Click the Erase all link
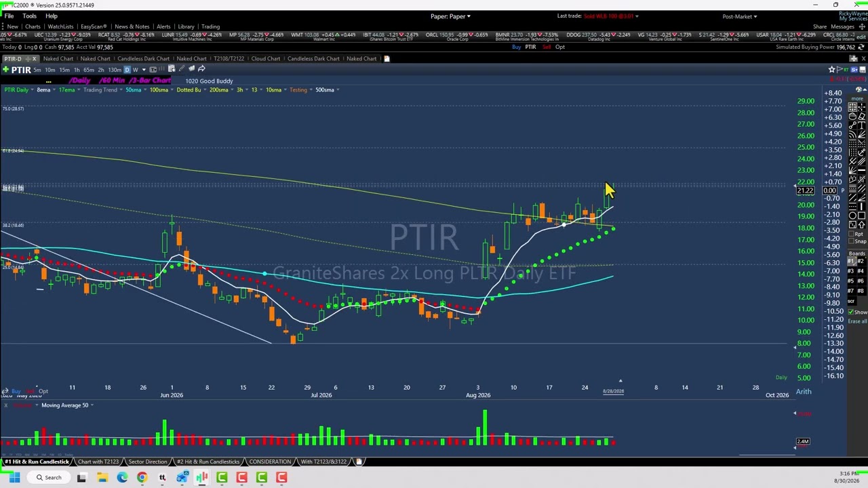 [857, 321]
